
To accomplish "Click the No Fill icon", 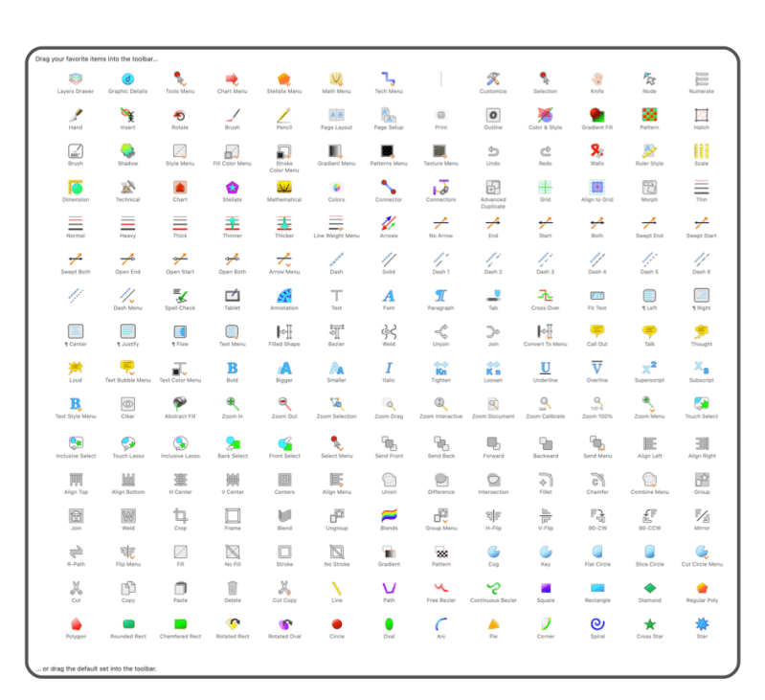I will (233, 552).
